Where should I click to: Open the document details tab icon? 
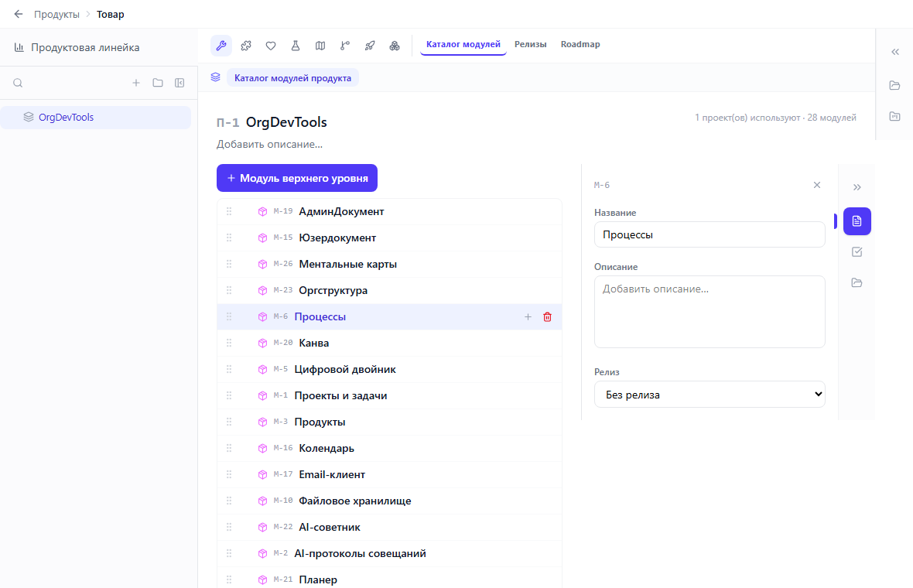click(857, 221)
